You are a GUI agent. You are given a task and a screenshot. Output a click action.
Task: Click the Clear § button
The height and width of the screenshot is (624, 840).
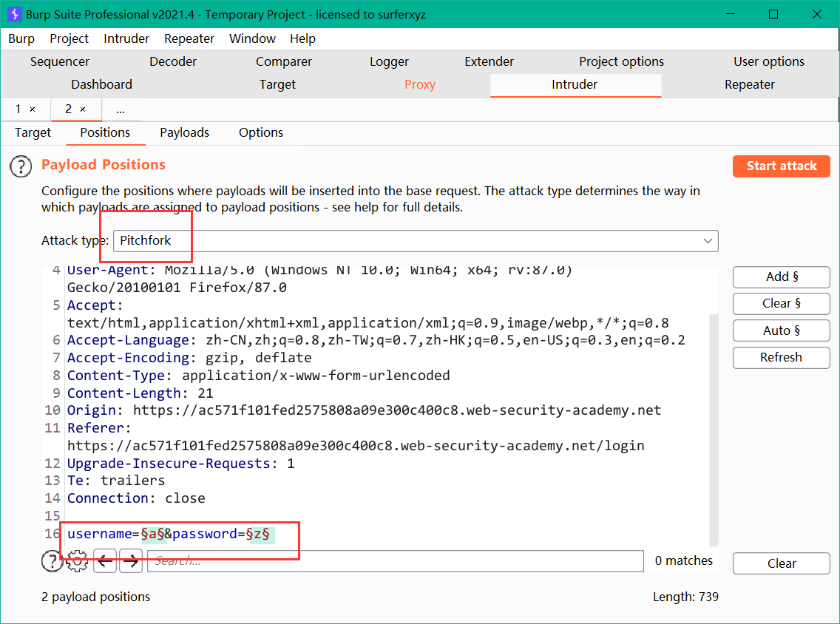[782, 304]
